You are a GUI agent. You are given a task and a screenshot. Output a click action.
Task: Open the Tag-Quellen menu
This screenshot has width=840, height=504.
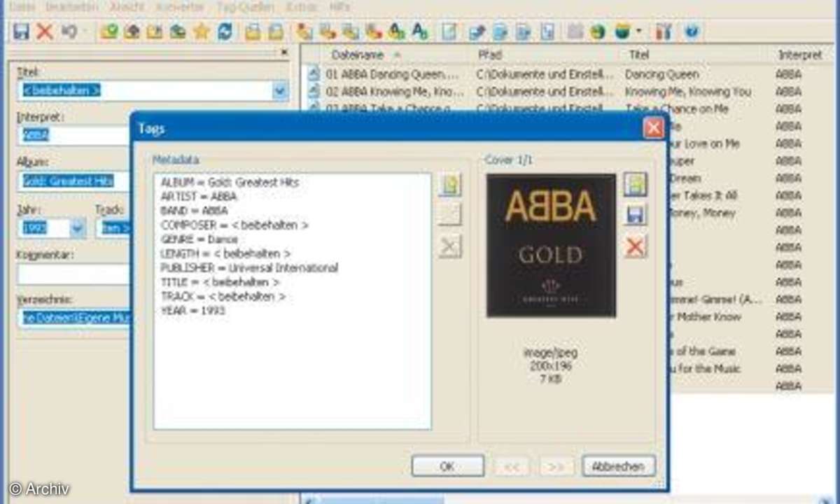246,7
